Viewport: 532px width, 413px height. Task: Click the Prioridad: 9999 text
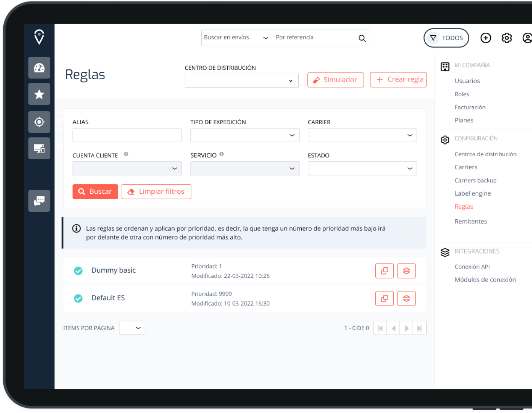pos(212,294)
